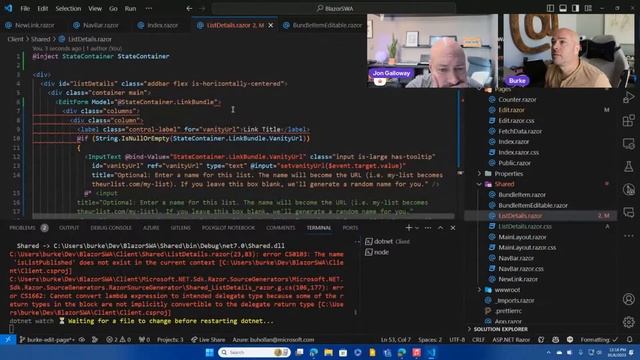Toggle bottom panel visibility in title bar
640x360 pixels.
pos(563,8)
